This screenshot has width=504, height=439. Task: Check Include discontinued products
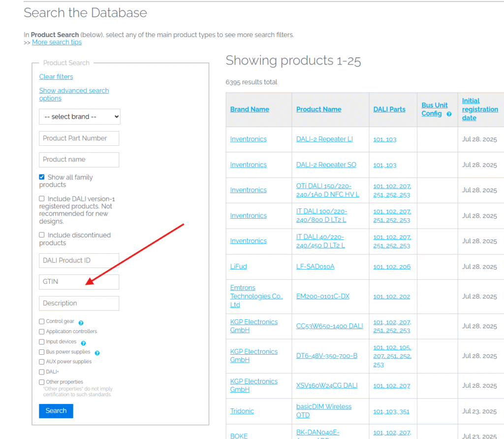(x=42, y=235)
